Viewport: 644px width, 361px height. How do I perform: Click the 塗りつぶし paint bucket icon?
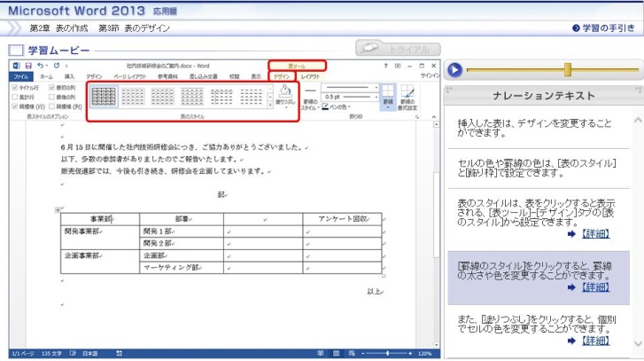[284, 90]
